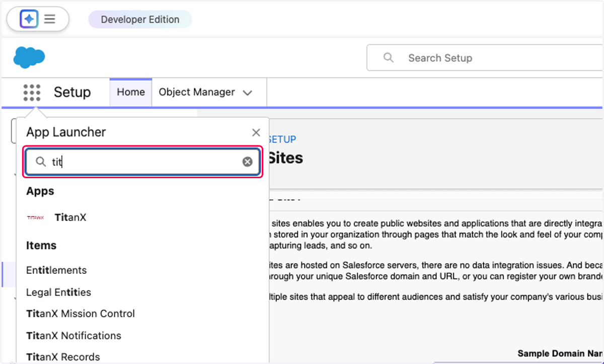Screen dimensions: 604x364
Task: Click the Sample Domain Name column header
Action: 560,354
